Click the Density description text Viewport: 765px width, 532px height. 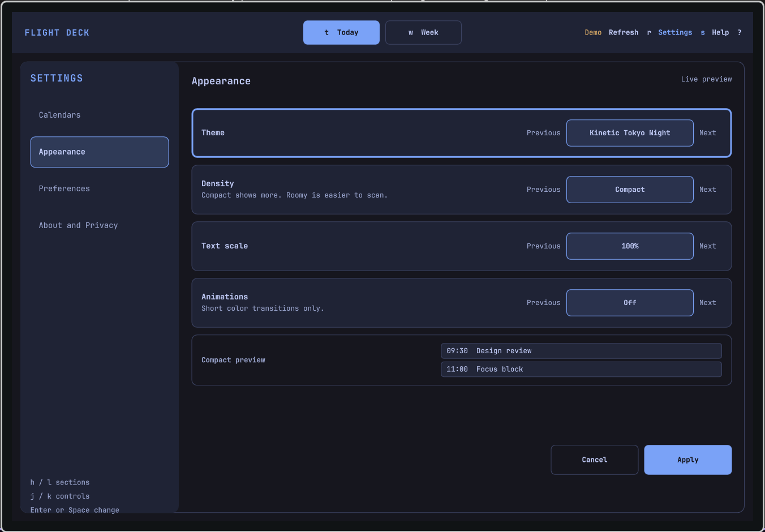pos(294,195)
